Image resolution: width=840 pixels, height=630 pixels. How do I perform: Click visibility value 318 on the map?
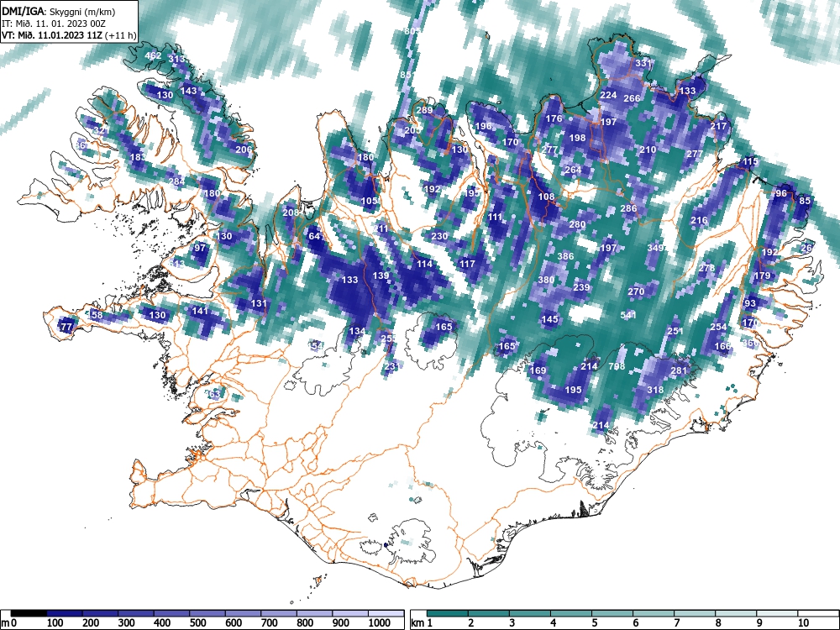pos(656,390)
